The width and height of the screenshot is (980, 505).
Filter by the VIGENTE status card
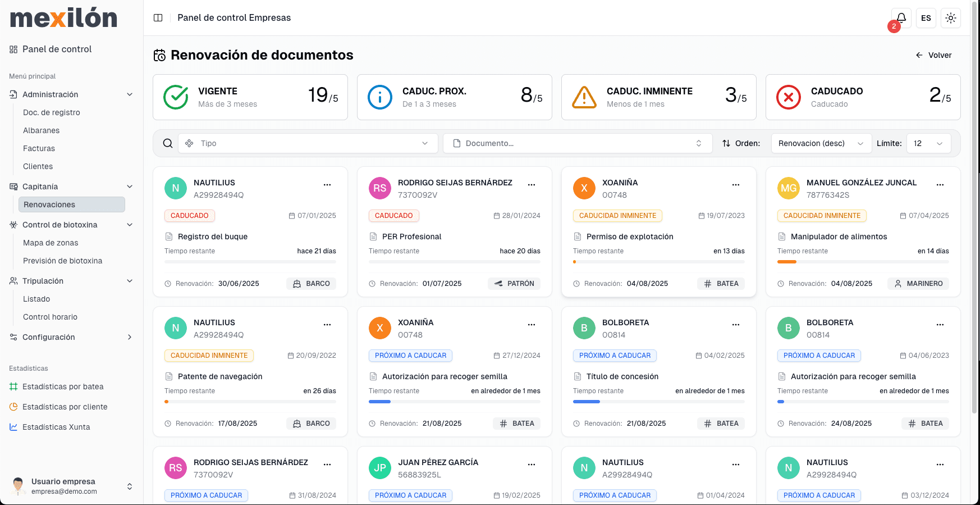(250, 97)
